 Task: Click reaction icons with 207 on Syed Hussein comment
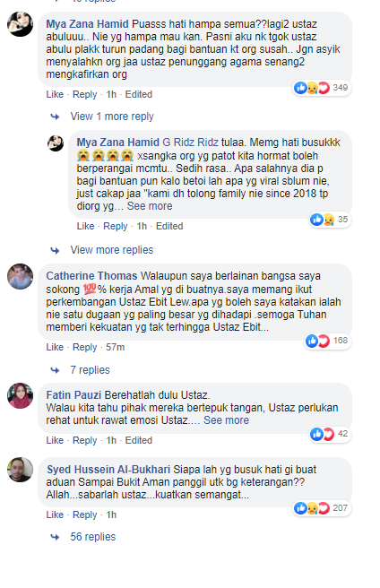pyautogui.click(x=322, y=508)
